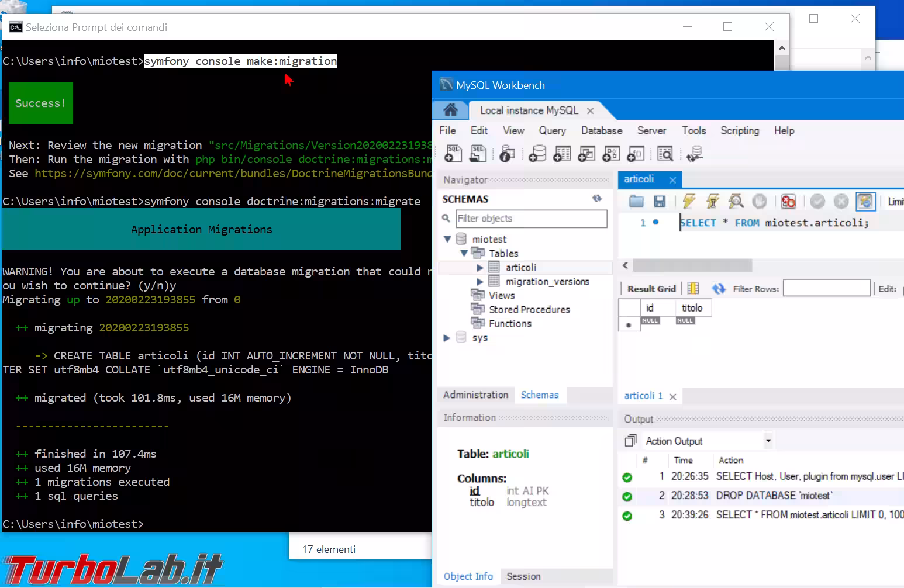Click the explain query magnifier icon
904x588 pixels.
(736, 202)
